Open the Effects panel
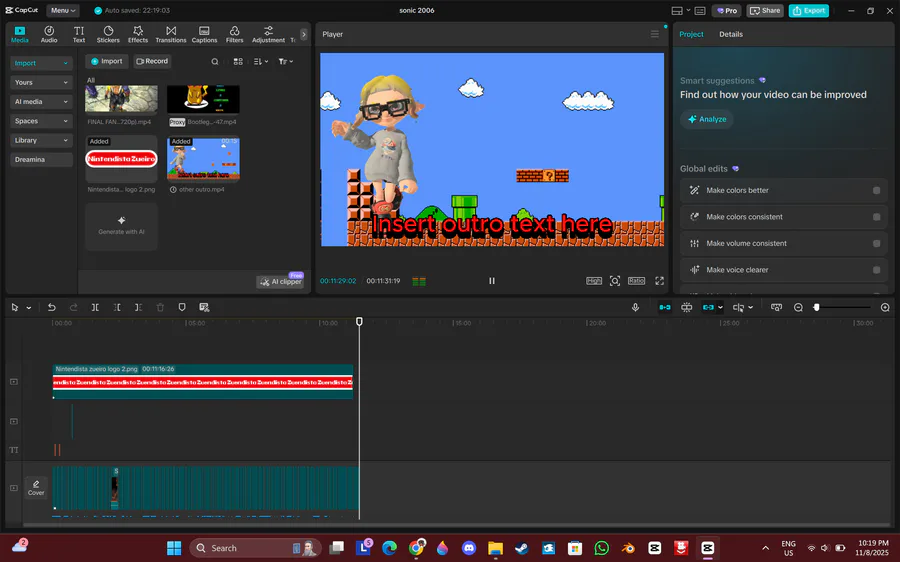This screenshot has width=900, height=562. point(138,35)
